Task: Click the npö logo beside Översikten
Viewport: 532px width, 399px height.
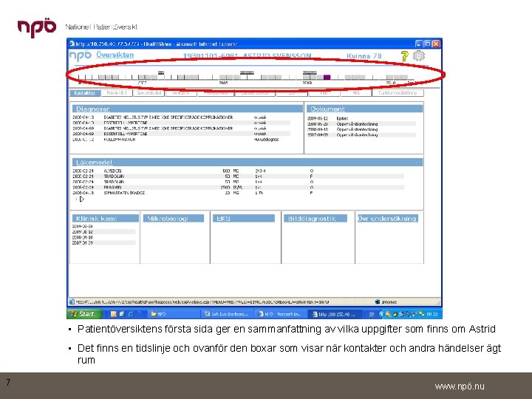Action: click(81, 55)
